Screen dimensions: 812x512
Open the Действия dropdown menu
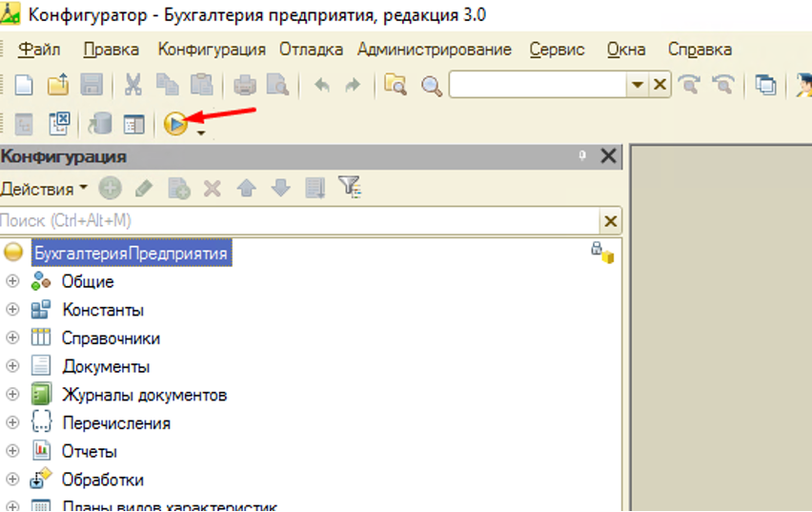tap(44, 189)
